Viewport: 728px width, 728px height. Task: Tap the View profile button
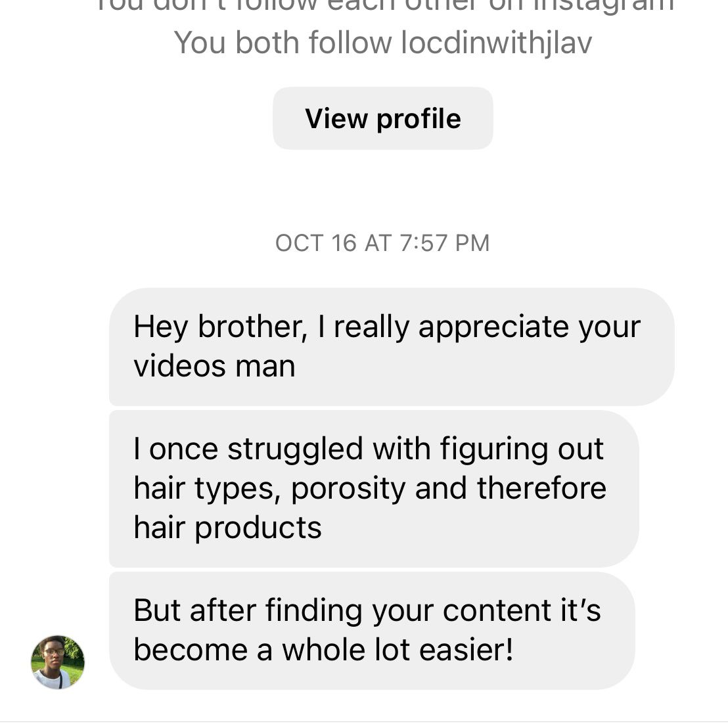click(x=382, y=119)
